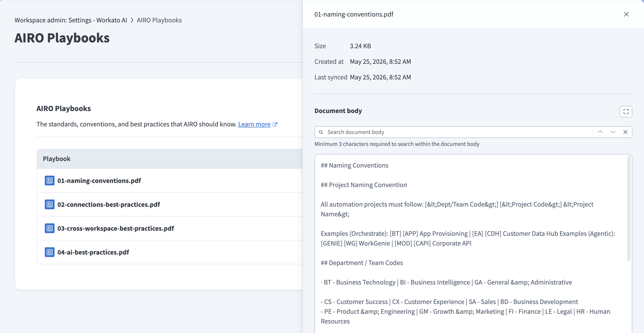Screen dimensions: 644x333
Task: Go to Workspace admin: Settings - Workato AI breadcrumb
Action: tap(71, 20)
